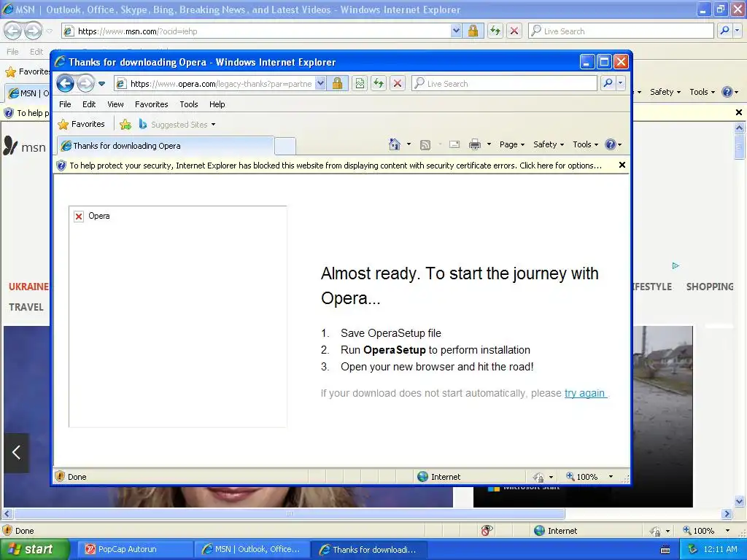
Task: Open the front window Help question icon
Action: (x=613, y=144)
